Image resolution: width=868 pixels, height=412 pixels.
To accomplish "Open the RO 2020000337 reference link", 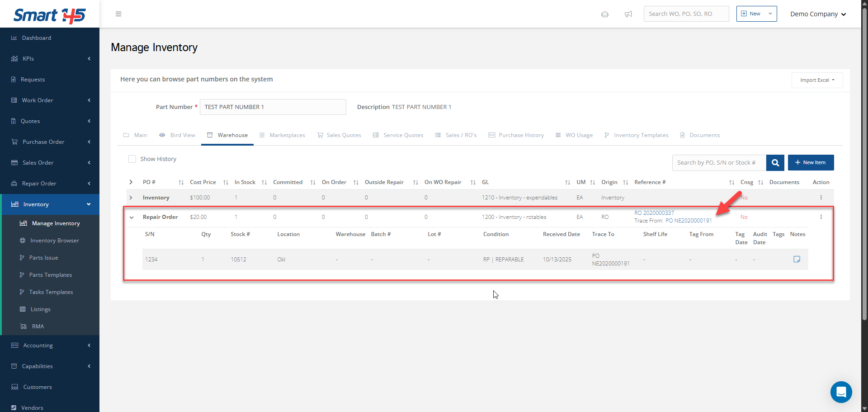I will [x=654, y=213].
